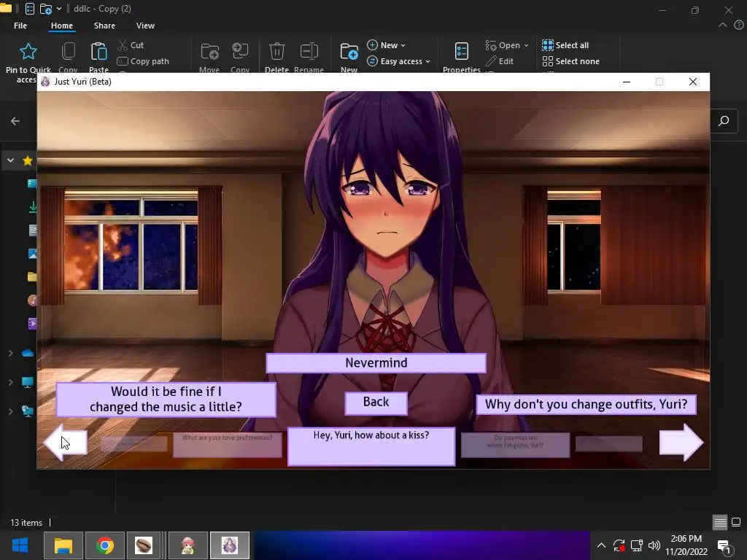Click the This PC monitor icon
Image resolution: width=747 pixels, height=560 pixels.
(x=28, y=382)
